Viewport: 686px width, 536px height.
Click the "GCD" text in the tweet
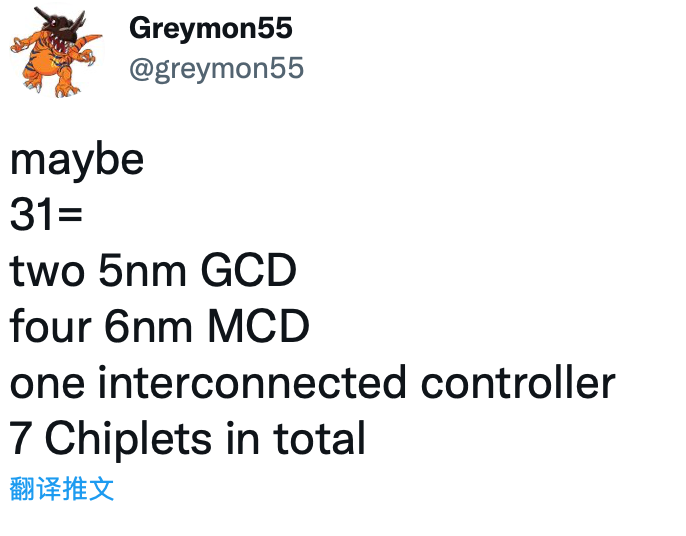pos(248,270)
